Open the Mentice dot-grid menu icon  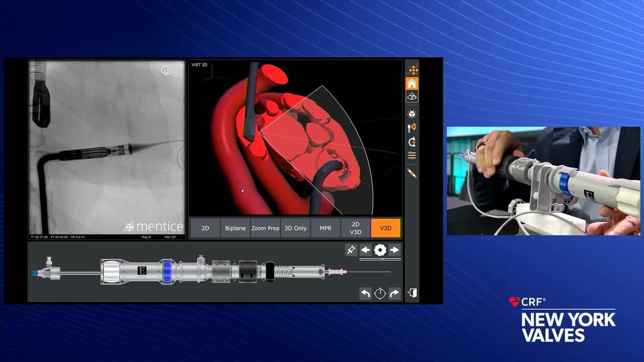pyautogui.click(x=412, y=70)
